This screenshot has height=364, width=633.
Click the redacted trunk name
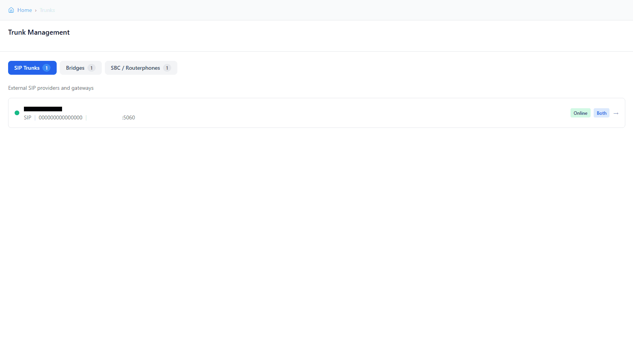pyautogui.click(x=43, y=109)
